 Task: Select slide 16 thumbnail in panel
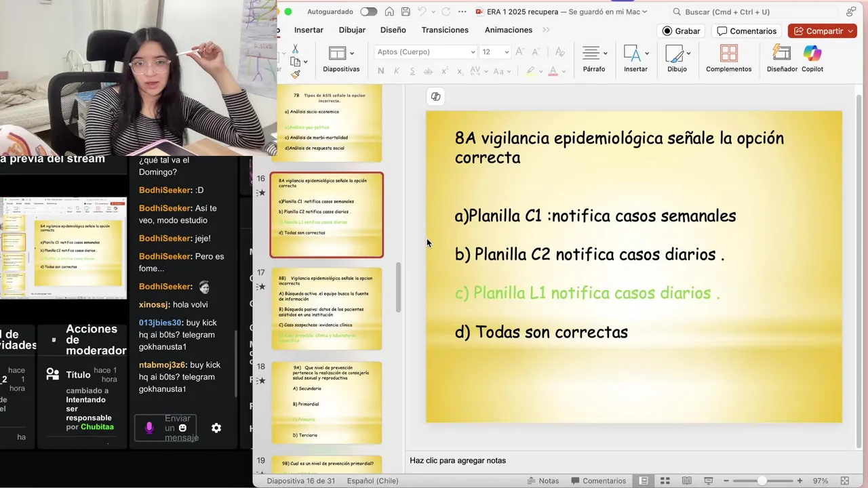(x=327, y=215)
